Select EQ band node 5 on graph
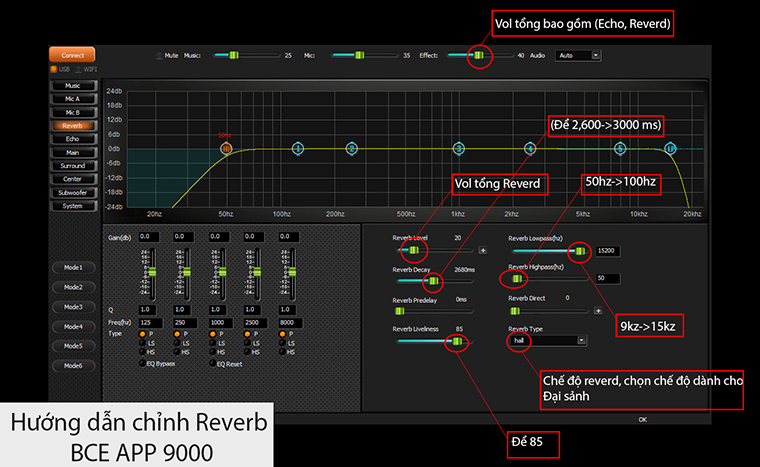This screenshot has height=467, width=760. [620, 148]
